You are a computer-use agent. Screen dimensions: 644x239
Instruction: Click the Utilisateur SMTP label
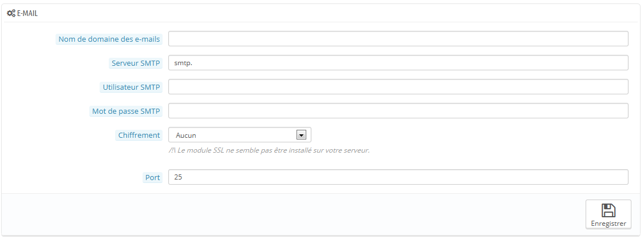tap(132, 87)
